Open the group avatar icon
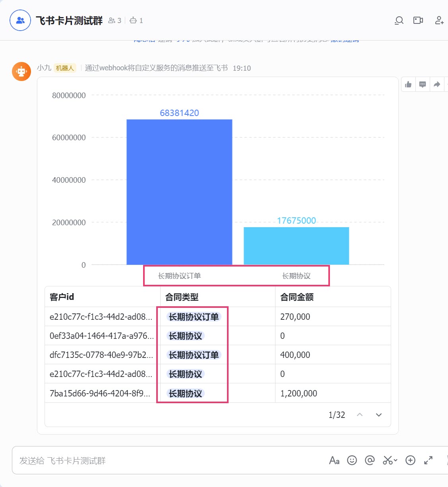This screenshot has height=487, width=448. click(x=20, y=20)
